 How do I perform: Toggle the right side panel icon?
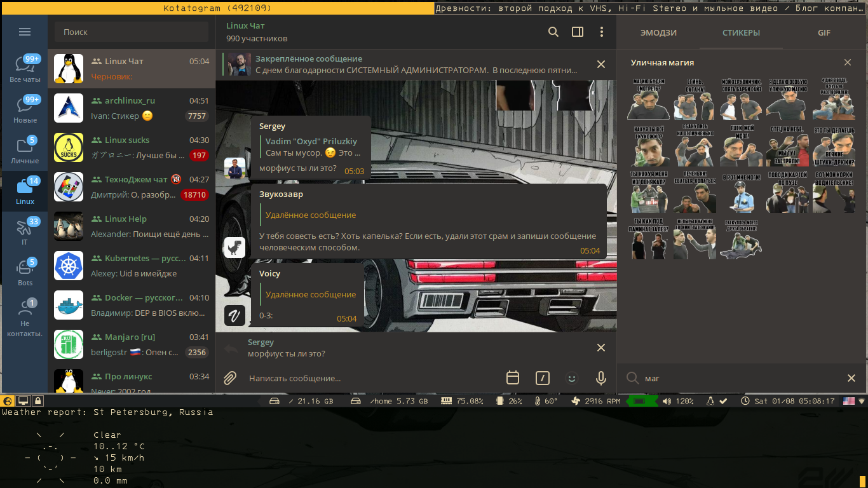(x=578, y=32)
